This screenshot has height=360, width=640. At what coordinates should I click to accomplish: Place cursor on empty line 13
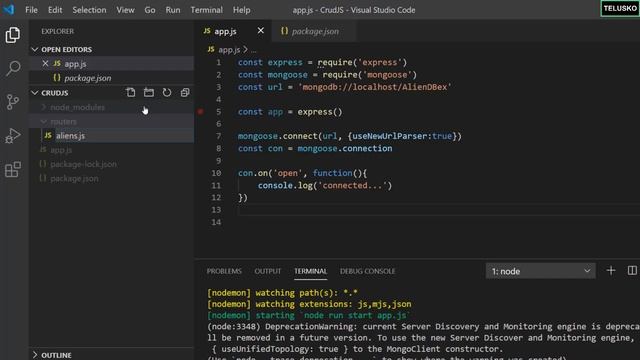[439, 210]
